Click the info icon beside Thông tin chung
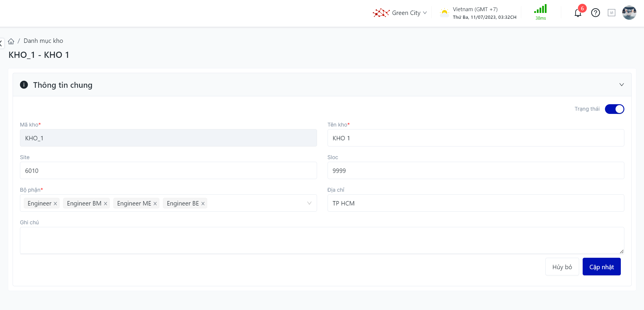 pyautogui.click(x=24, y=85)
